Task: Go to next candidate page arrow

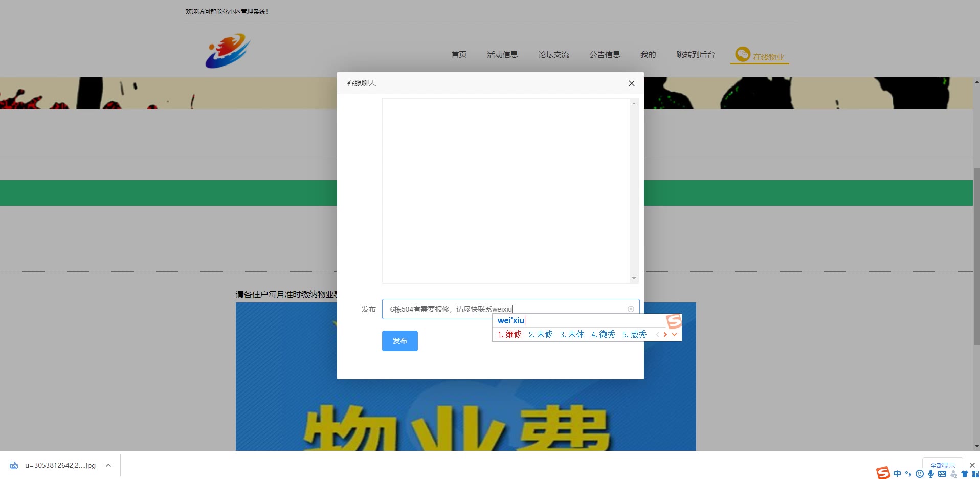Action: click(665, 335)
